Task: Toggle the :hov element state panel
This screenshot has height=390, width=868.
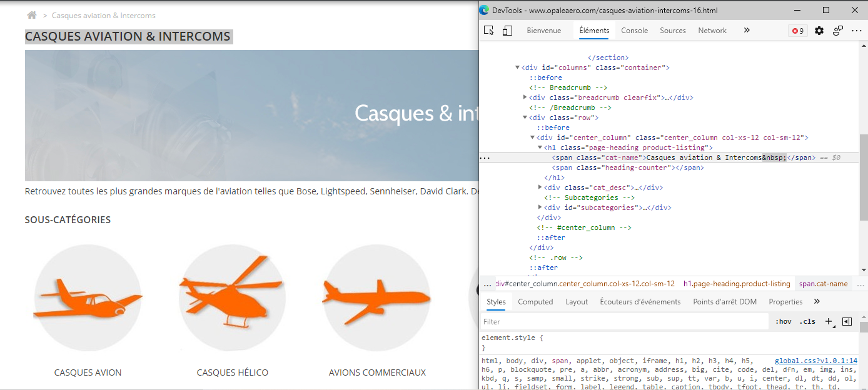Action: [784, 321]
